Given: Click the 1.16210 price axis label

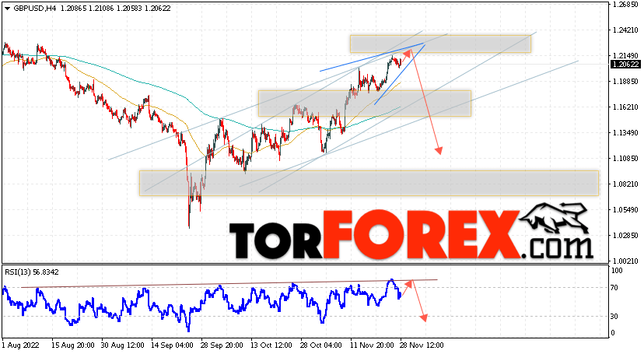Looking at the screenshot, I should click(625, 107).
